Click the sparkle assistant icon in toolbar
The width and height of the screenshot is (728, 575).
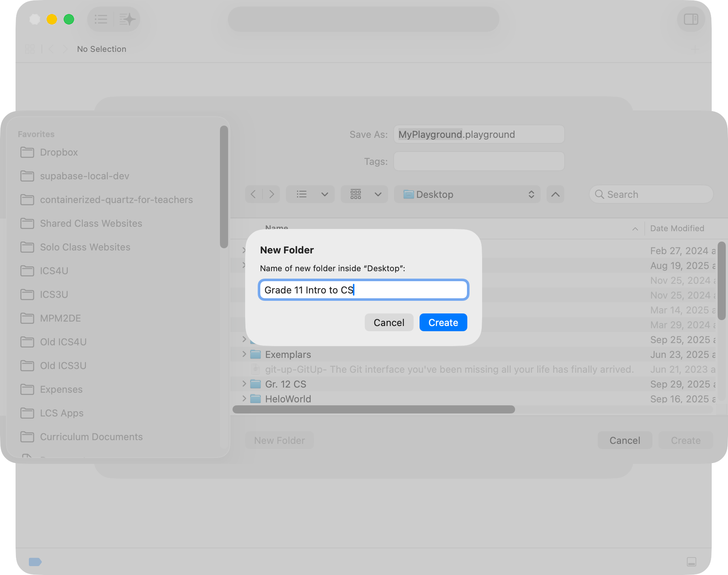click(127, 19)
